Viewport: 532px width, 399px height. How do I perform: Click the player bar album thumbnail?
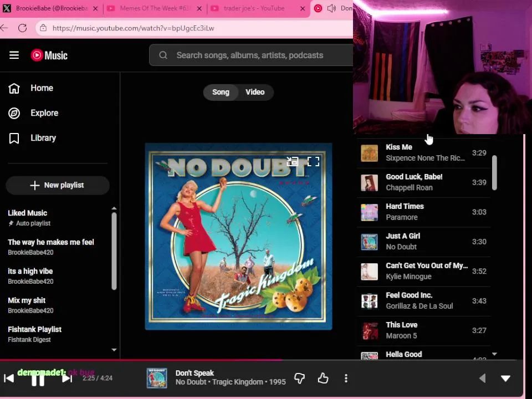click(x=157, y=378)
